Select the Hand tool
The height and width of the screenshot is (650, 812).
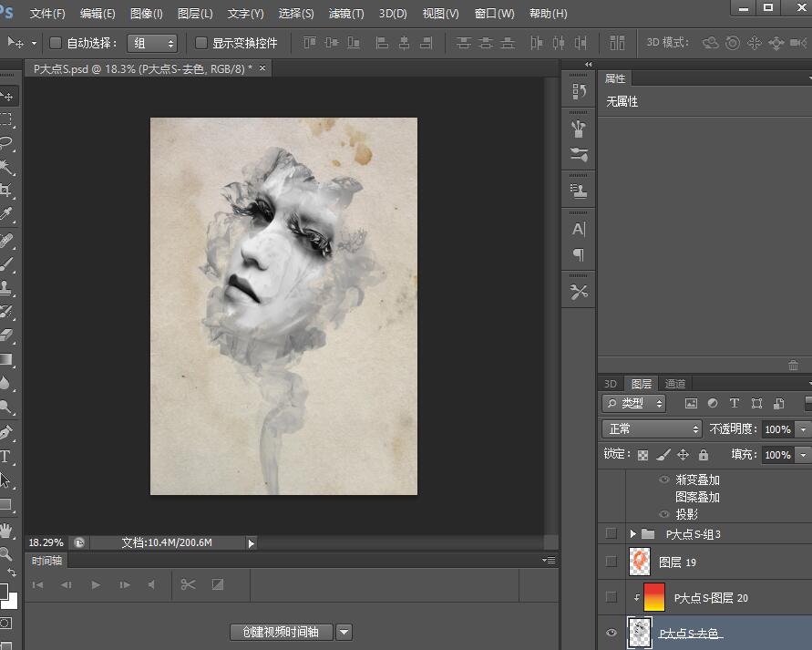click(7, 530)
